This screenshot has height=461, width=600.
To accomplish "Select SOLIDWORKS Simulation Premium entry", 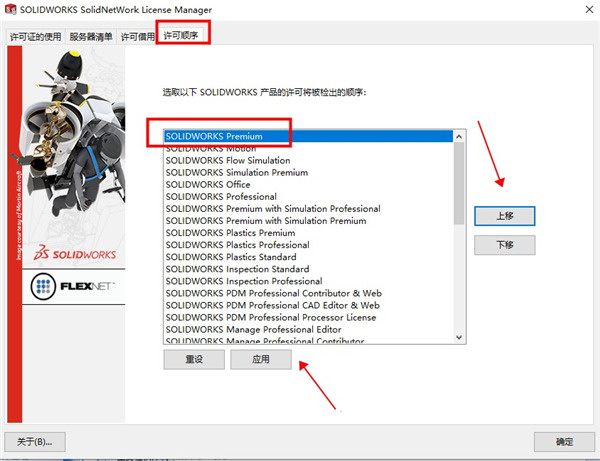I will click(x=308, y=173).
